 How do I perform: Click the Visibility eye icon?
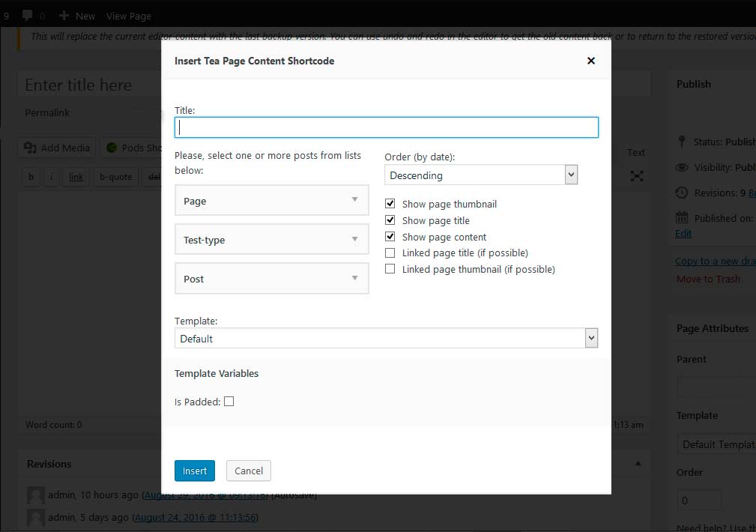(x=681, y=168)
